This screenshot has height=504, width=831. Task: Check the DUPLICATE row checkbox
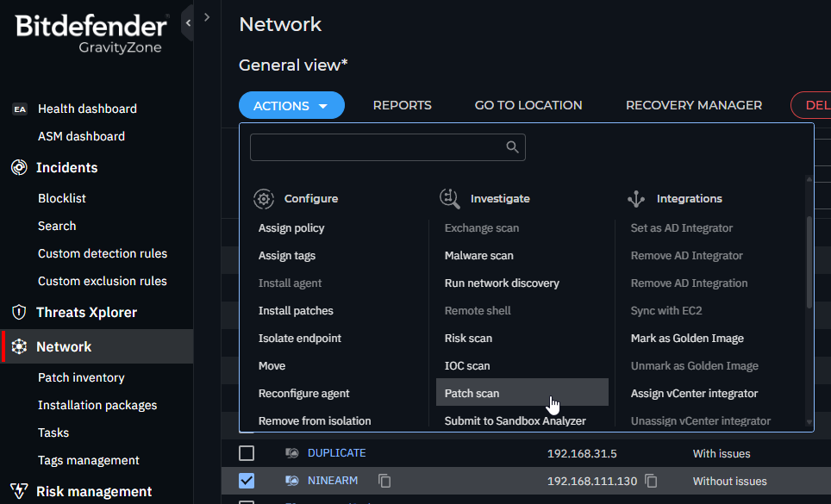(x=247, y=453)
